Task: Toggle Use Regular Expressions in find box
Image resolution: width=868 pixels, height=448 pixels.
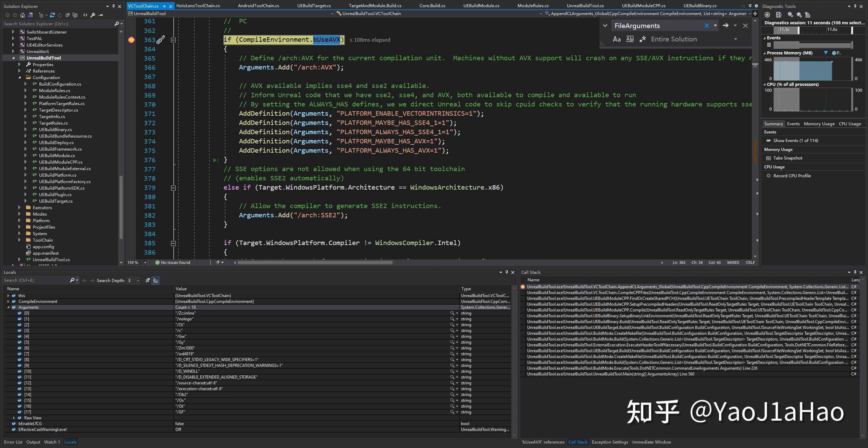Action: [x=643, y=39]
